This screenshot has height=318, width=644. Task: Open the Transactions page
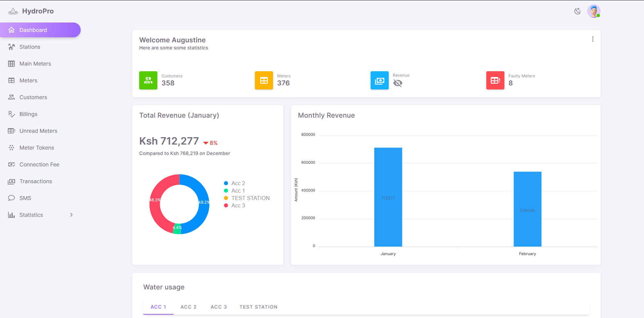[x=36, y=182]
